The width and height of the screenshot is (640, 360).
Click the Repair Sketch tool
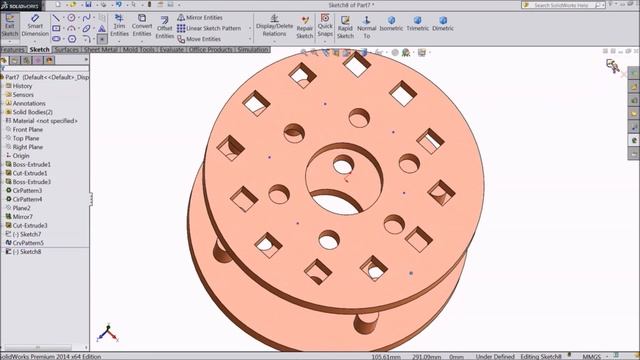click(304, 27)
